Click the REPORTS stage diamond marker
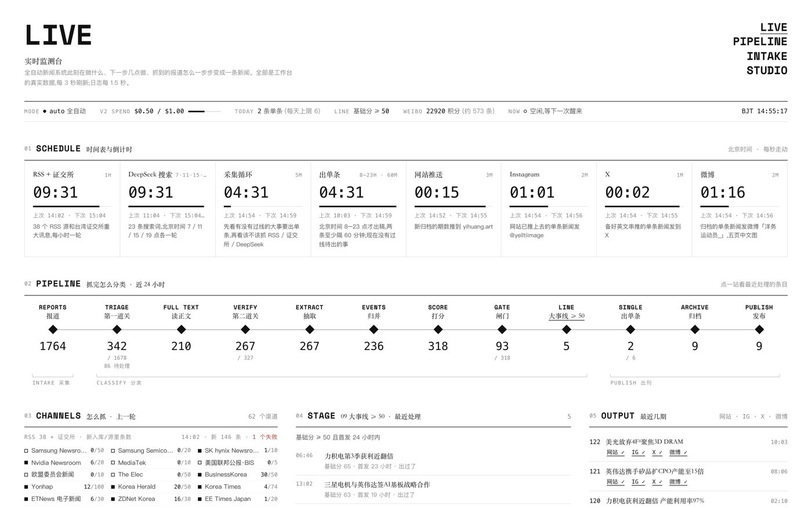Viewport: 812px width, 508px height. 53,330
